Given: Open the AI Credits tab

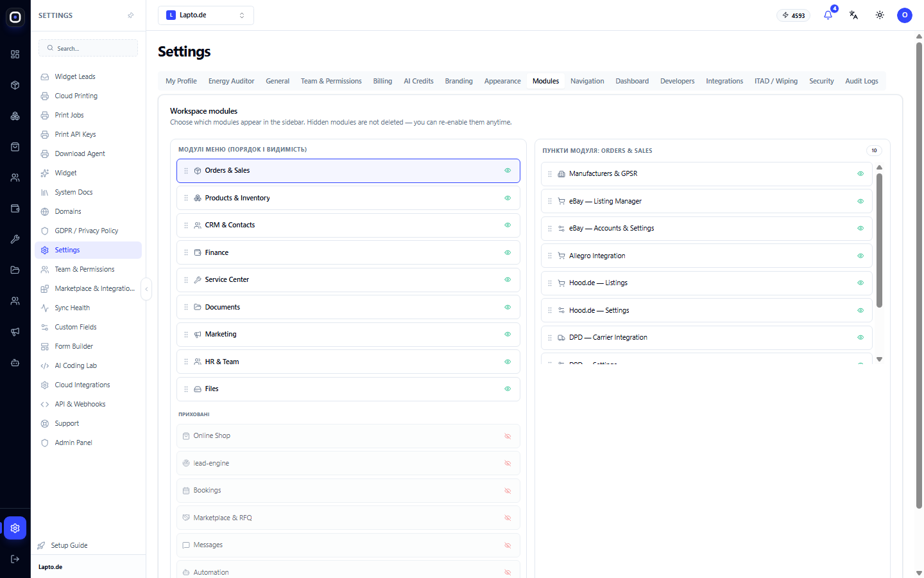Looking at the screenshot, I should (x=418, y=81).
